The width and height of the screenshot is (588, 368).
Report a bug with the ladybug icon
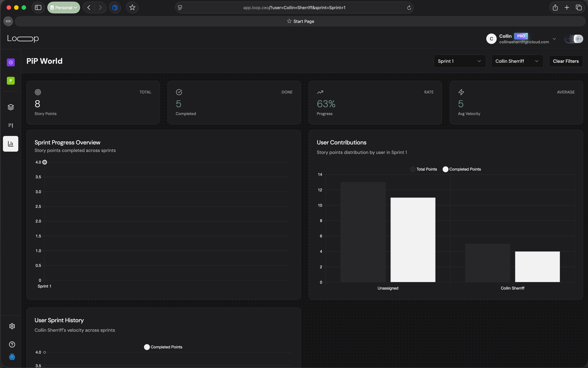coord(12,357)
